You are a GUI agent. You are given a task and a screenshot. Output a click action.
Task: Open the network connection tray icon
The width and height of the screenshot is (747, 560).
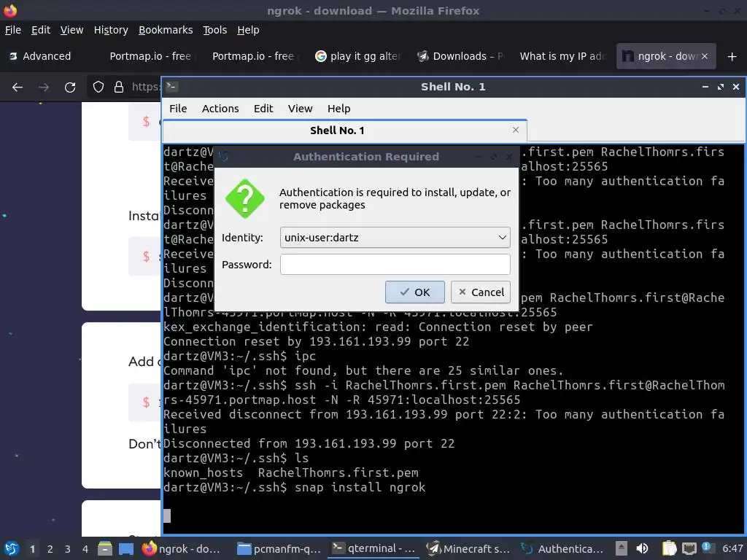click(x=689, y=548)
